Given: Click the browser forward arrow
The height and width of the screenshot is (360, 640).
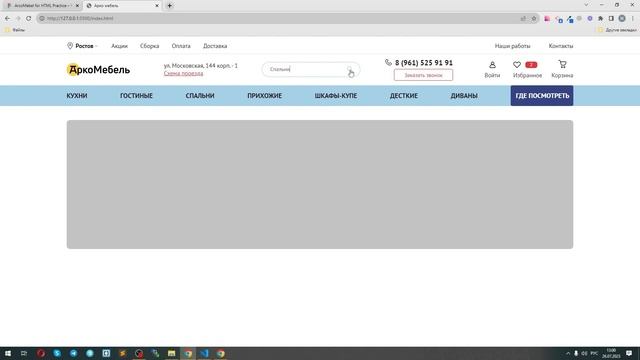Looking at the screenshot, I should tap(18, 18).
